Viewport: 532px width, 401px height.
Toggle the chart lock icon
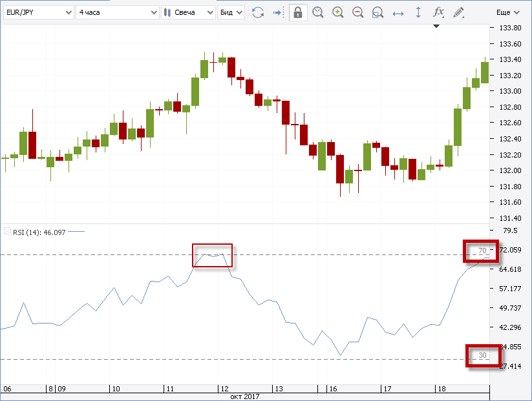pyautogui.click(x=298, y=12)
